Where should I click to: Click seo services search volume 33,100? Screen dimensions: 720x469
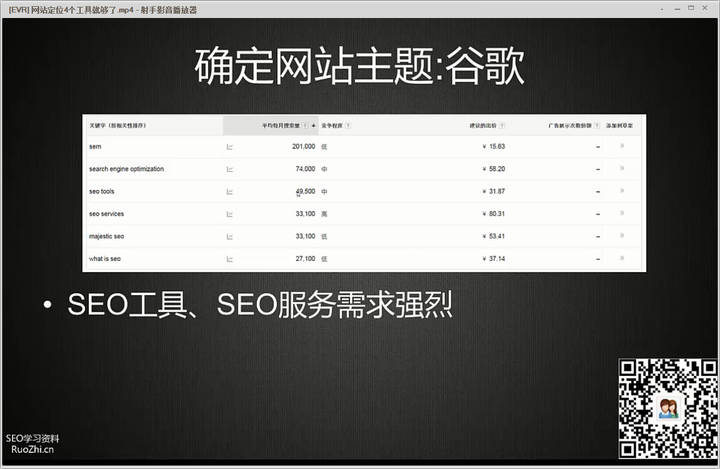tap(305, 214)
